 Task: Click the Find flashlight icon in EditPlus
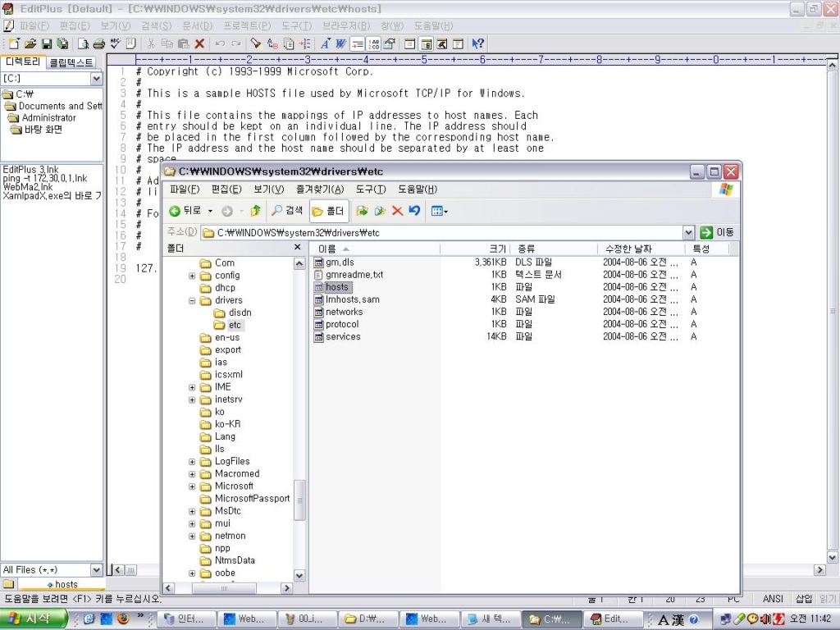(256, 44)
